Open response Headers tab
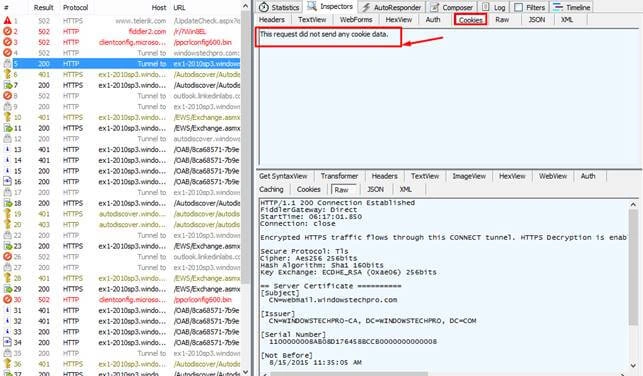The image size is (643, 376). click(384, 176)
